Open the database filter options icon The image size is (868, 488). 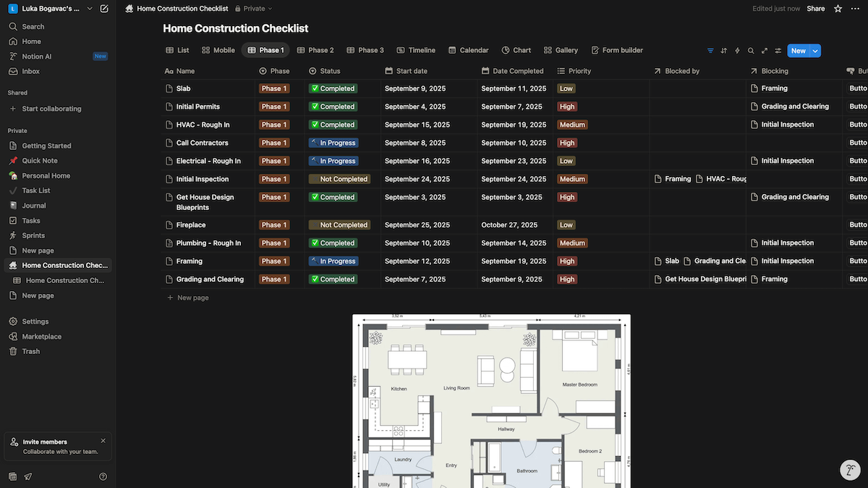click(710, 50)
